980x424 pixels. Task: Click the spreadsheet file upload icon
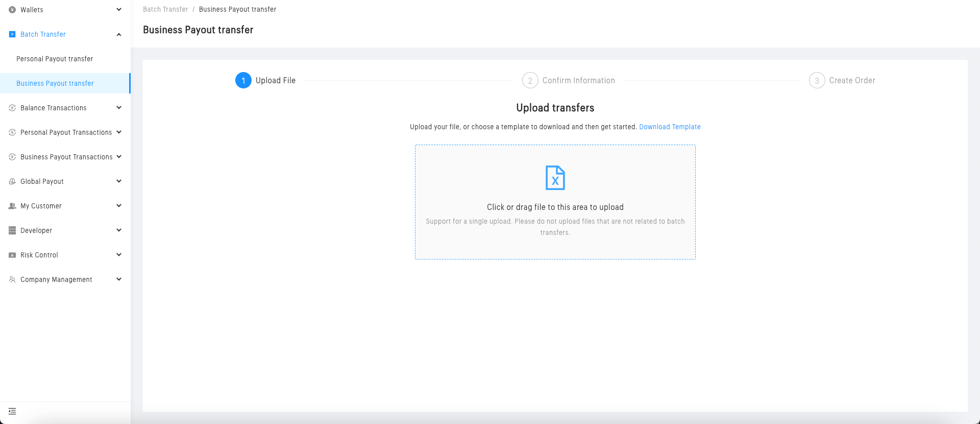coord(555,178)
